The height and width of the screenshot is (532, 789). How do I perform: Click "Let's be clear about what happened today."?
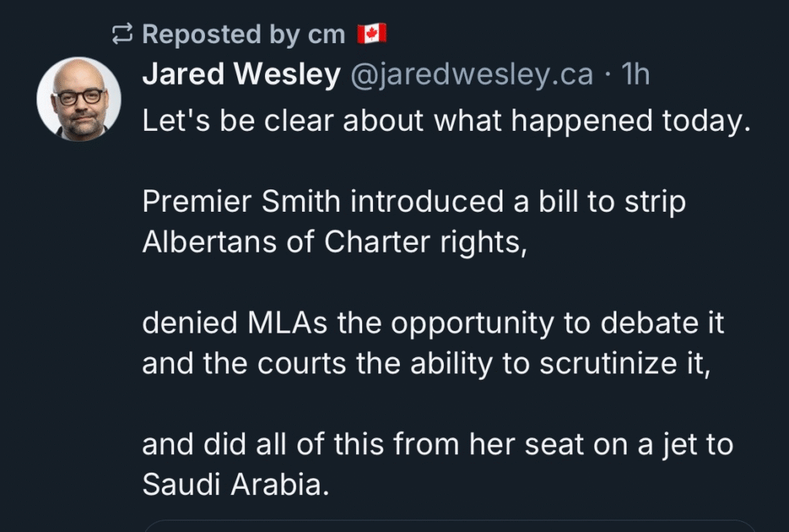(x=446, y=122)
